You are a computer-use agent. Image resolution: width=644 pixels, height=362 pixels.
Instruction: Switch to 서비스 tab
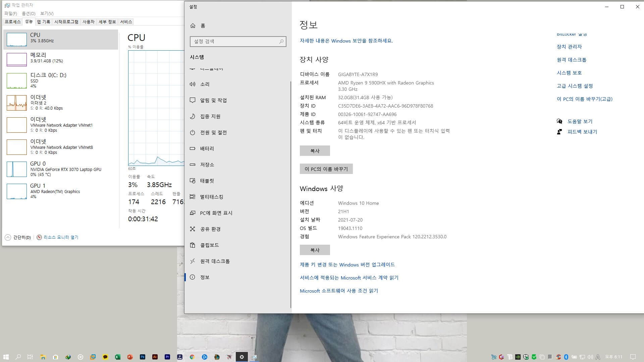click(126, 22)
